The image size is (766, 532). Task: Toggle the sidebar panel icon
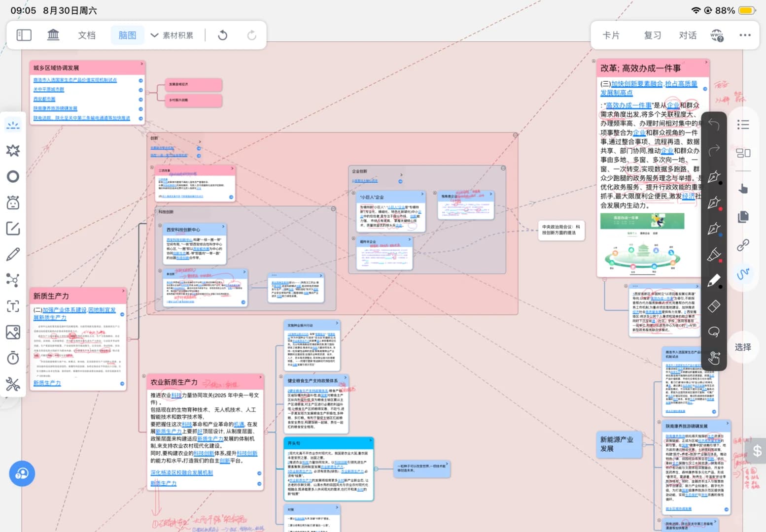pyautogui.click(x=24, y=35)
